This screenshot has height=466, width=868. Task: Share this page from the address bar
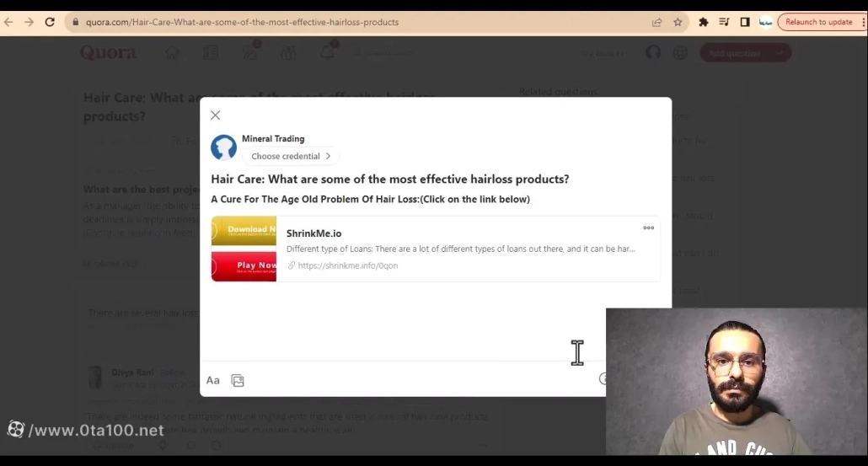coord(657,22)
